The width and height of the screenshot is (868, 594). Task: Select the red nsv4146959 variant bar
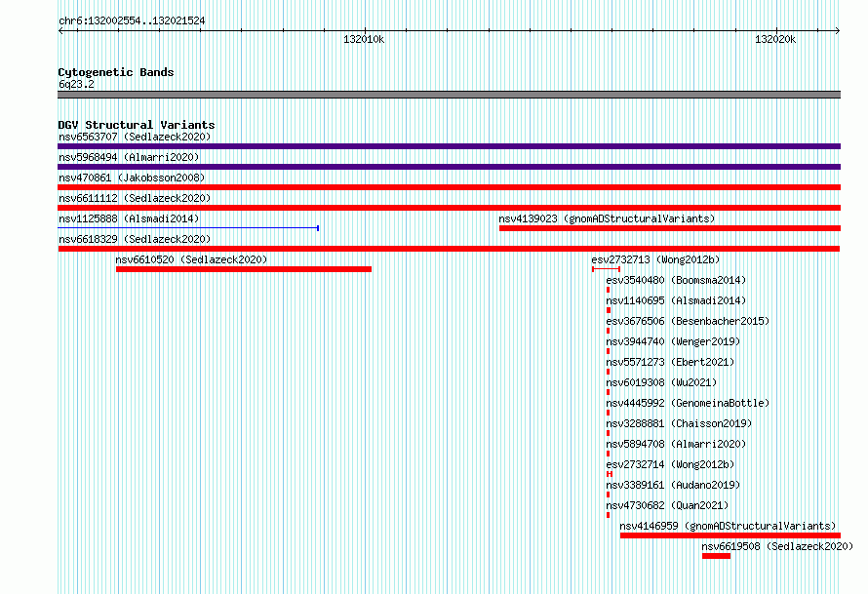pos(730,535)
